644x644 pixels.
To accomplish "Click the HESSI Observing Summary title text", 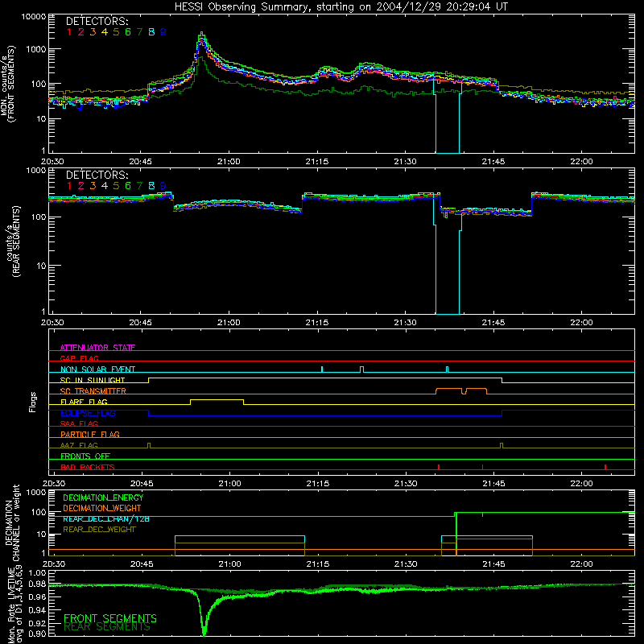I will tap(341, 7).
